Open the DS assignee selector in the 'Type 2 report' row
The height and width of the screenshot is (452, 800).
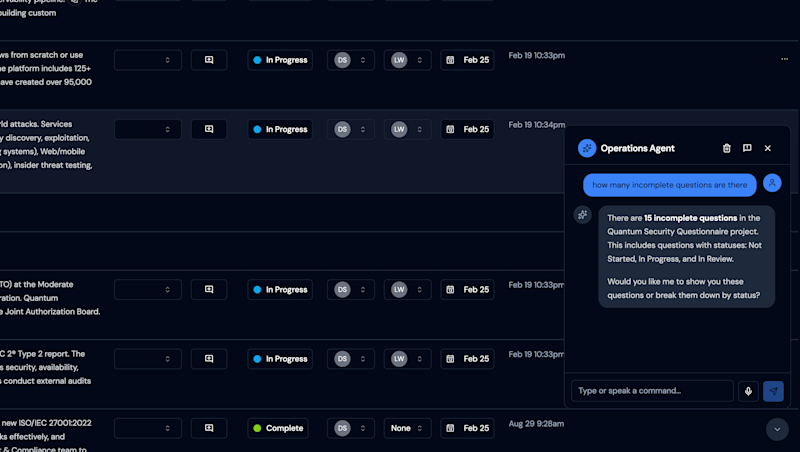351,359
